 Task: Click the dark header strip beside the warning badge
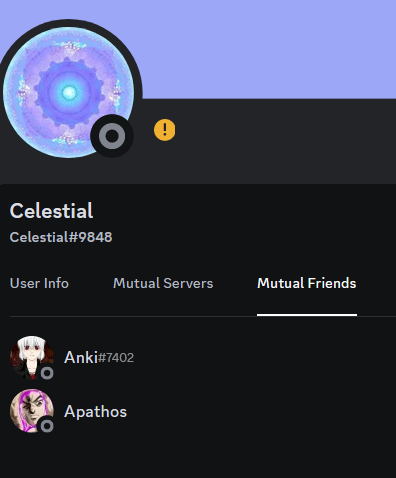[x=283, y=140]
